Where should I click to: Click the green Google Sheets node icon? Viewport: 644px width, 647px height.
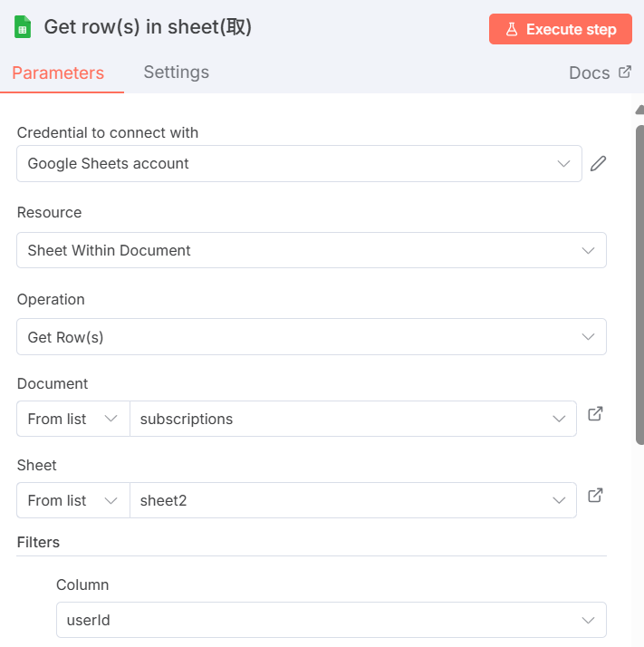point(23,28)
